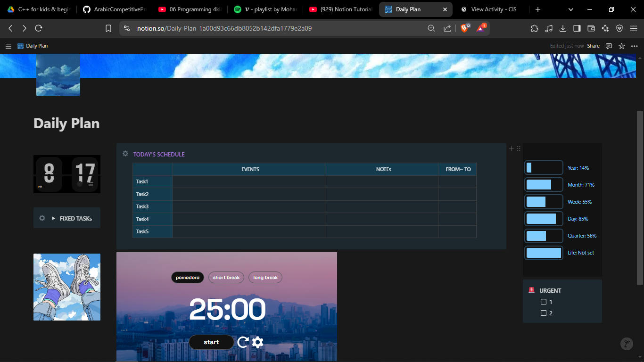Expand the FIXED TASKs toggle
This screenshot has width=644, height=362.
click(x=54, y=218)
